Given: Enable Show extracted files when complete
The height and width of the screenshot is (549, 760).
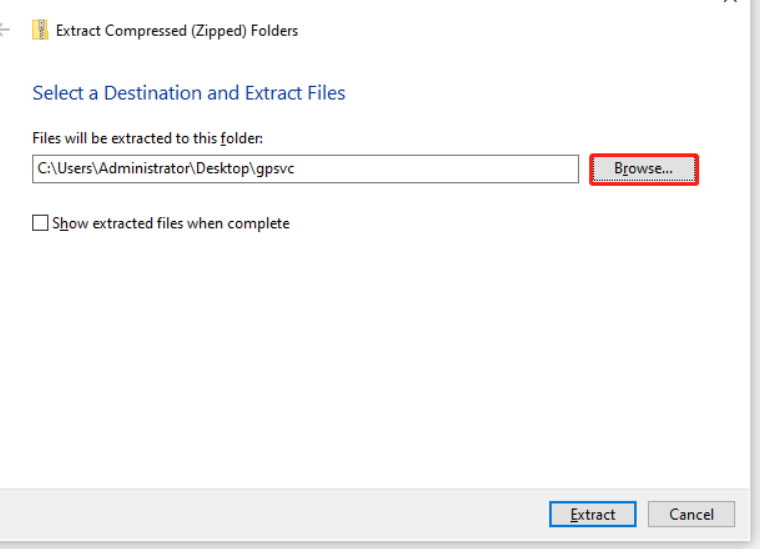Looking at the screenshot, I should [40, 223].
